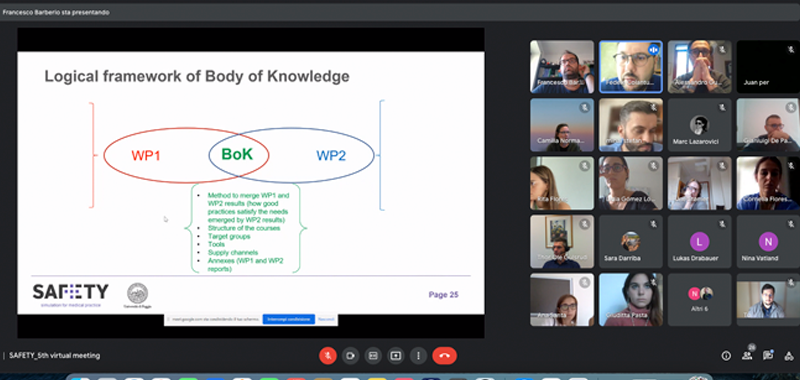Show the participants list panel
Viewport: 800px width, 380px height.
(x=747, y=356)
